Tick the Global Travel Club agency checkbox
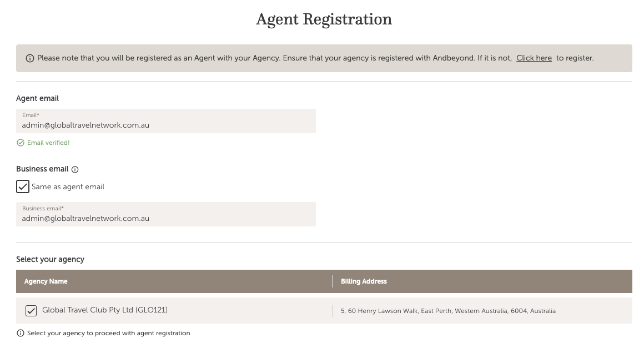Screen dimensions: 644x343 tap(31, 311)
